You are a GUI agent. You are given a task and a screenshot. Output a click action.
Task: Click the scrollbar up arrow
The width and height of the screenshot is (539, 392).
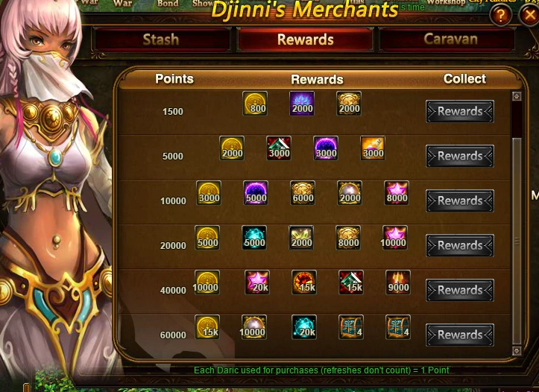click(x=517, y=96)
